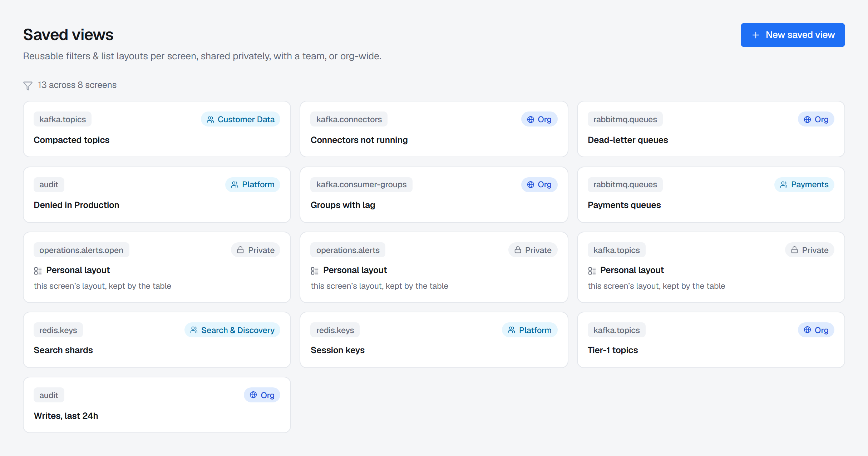Click the Saved views heading
Viewport: 868px width, 456px height.
(x=68, y=35)
